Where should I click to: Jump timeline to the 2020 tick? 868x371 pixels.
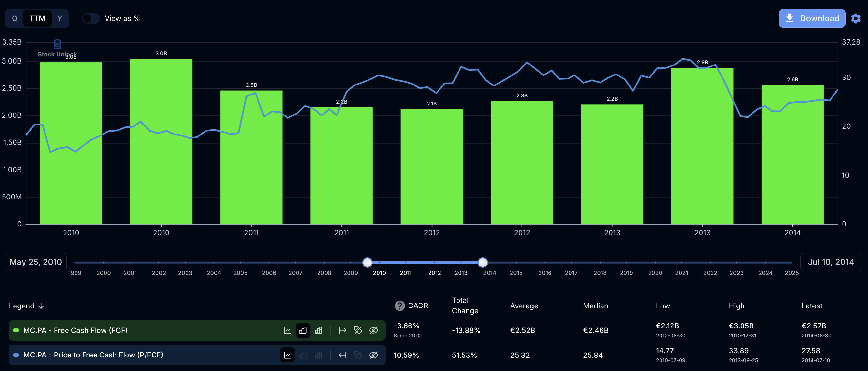[655, 273]
